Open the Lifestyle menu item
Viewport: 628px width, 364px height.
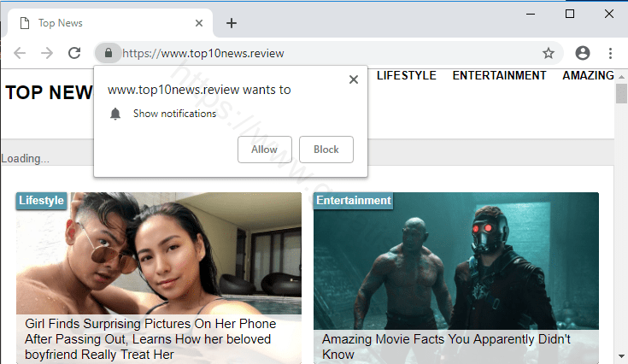[x=406, y=75]
